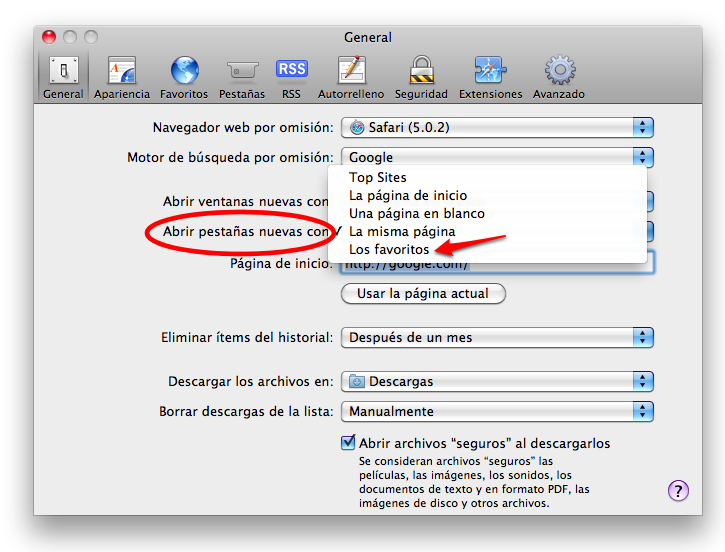Pick Una página en blanco menu option

pos(416,213)
